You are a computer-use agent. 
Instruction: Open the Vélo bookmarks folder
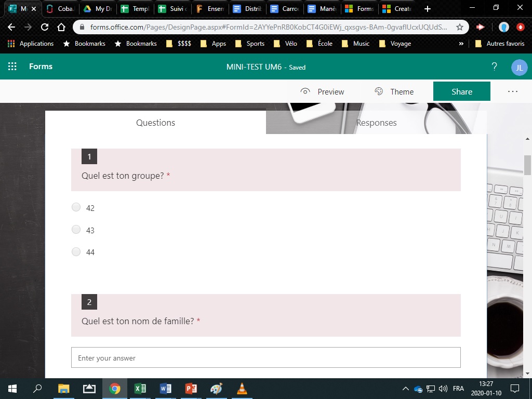point(285,44)
